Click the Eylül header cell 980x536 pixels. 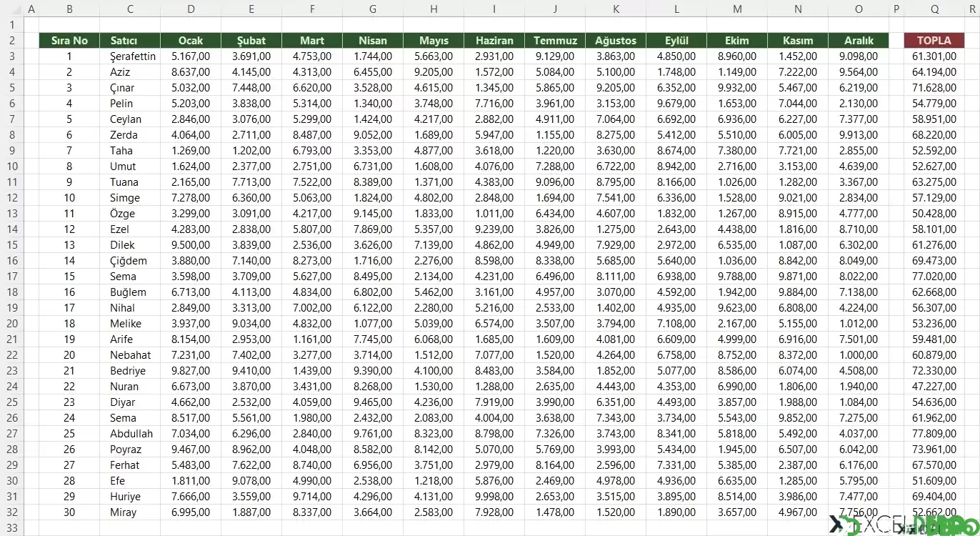676,41
